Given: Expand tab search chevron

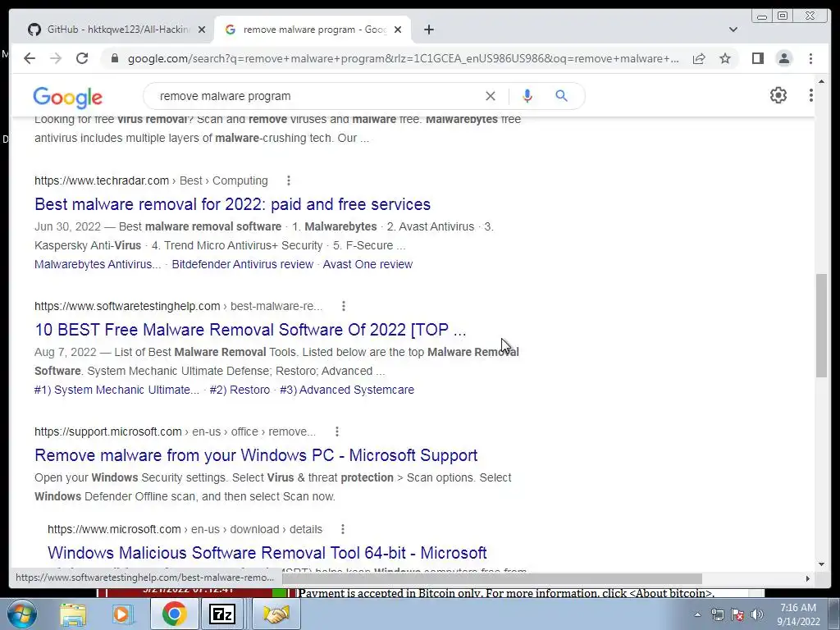Looking at the screenshot, I should tap(733, 30).
